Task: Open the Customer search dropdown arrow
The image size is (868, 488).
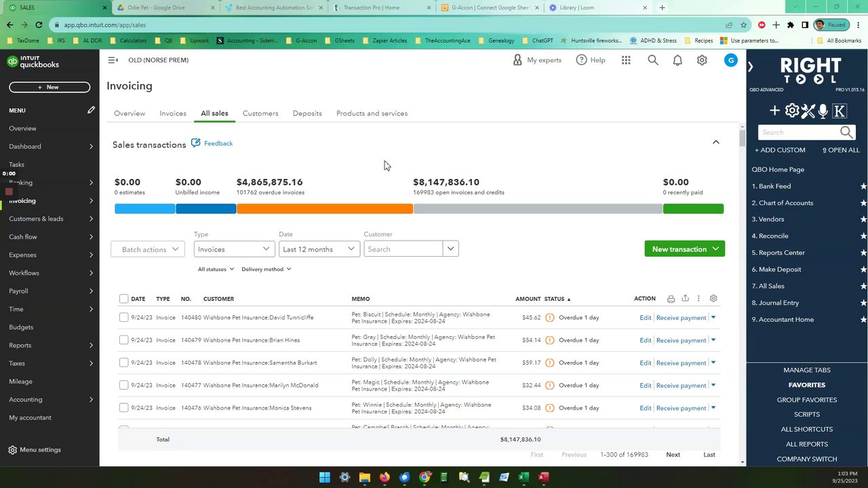Action: click(x=450, y=249)
